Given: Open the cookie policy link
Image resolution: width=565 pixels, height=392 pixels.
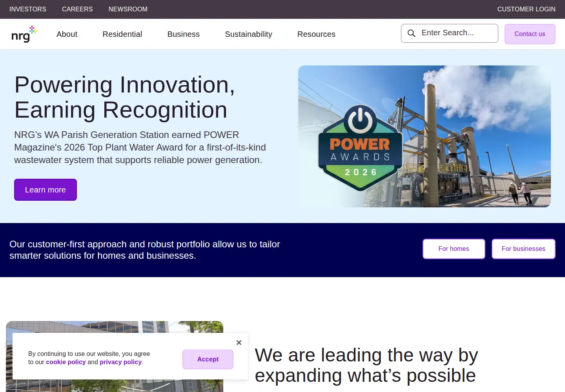Looking at the screenshot, I should (66, 362).
